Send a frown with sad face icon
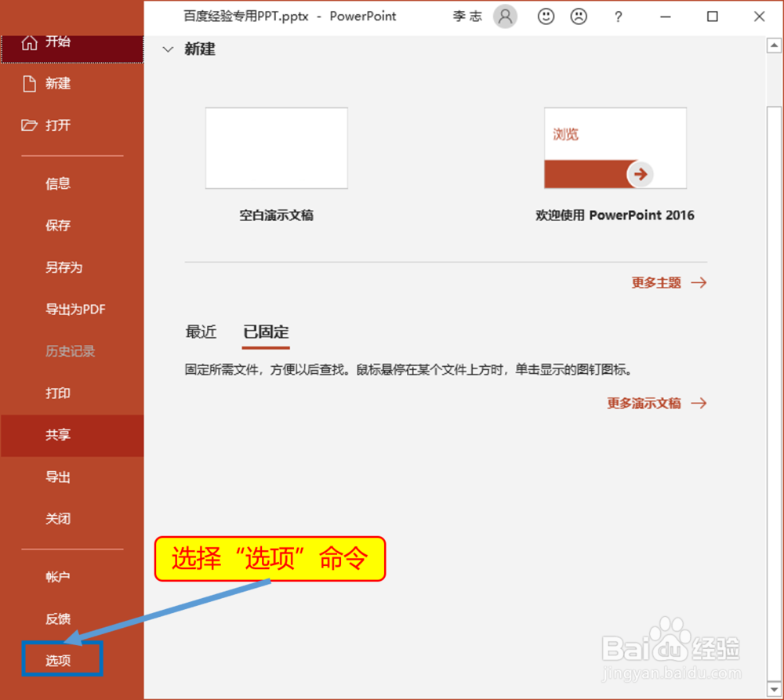Screen dimensions: 784x700 pyautogui.click(x=579, y=16)
